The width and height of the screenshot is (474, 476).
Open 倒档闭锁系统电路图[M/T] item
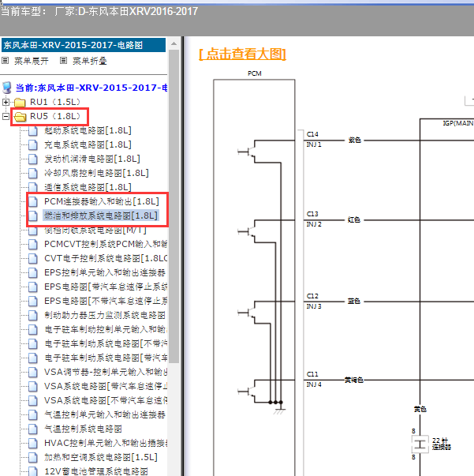pyautogui.click(x=95, y=231)
